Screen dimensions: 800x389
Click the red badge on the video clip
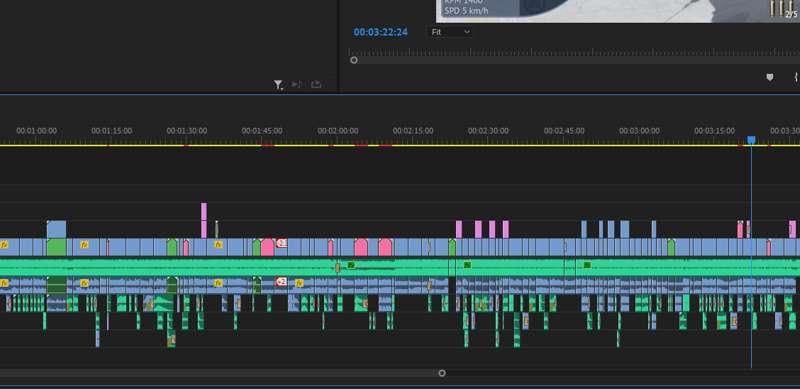click(x=281, y=243)
